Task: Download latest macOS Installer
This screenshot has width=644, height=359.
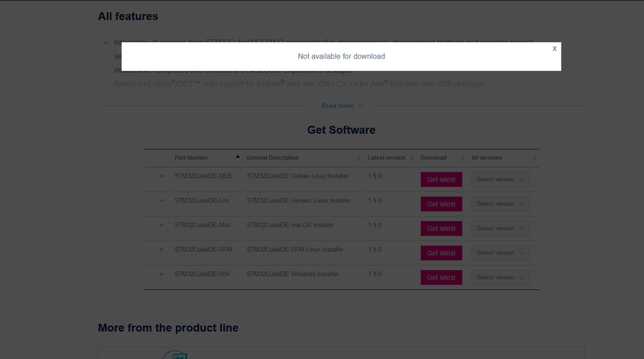Action: (441, 228)
